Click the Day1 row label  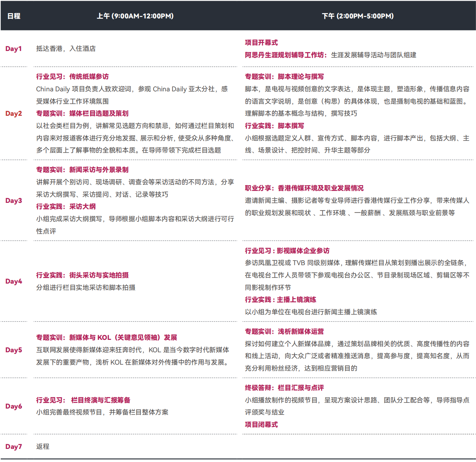click(x=13, y=49)
